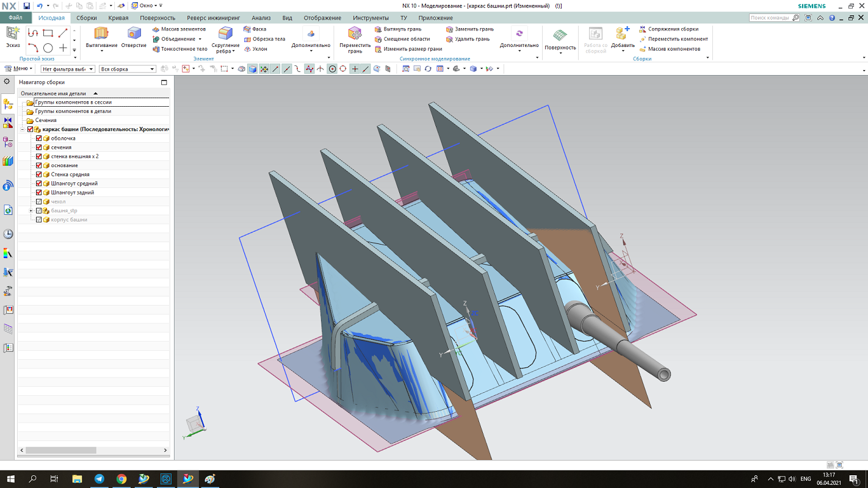Click the Фаска chamfer tool

tap(255, 29)
